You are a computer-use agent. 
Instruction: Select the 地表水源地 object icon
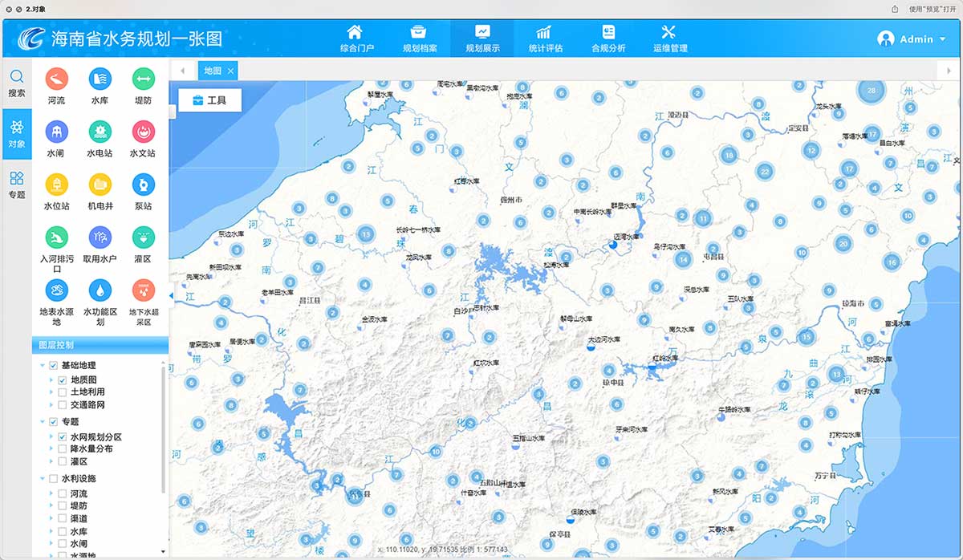(x=56, y=290)
